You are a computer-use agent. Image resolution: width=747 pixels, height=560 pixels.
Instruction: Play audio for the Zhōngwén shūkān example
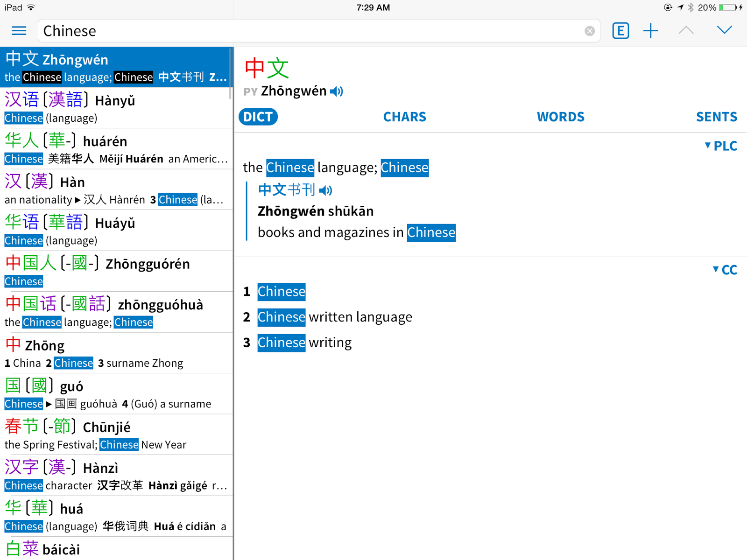(326, 190)
